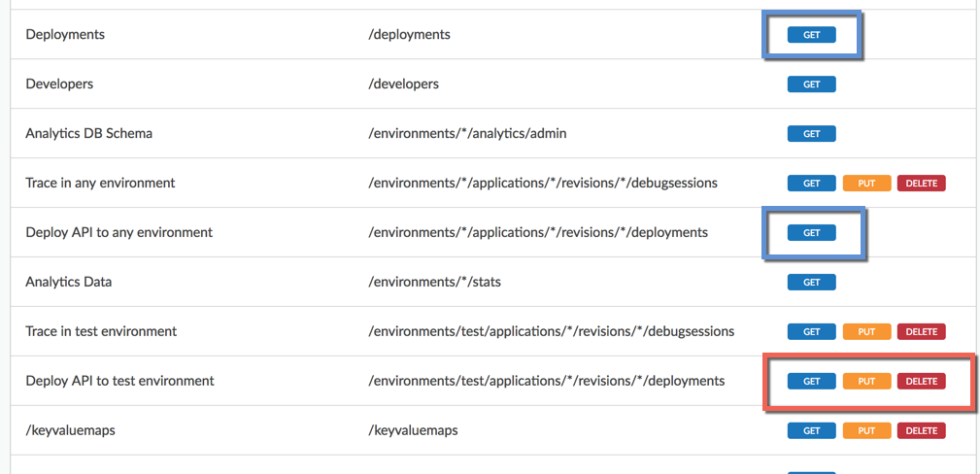
Task: Click DELETE badge for Trace in test environment
Action: point(921,332)
